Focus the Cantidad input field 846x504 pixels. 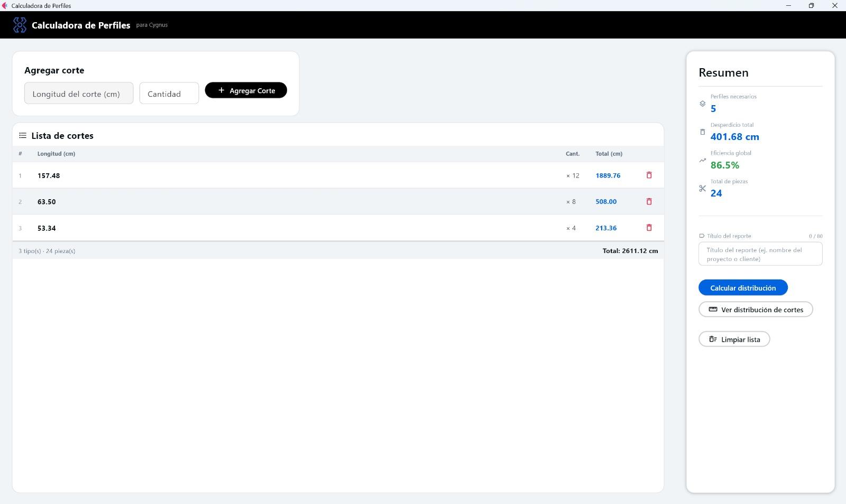169,93
